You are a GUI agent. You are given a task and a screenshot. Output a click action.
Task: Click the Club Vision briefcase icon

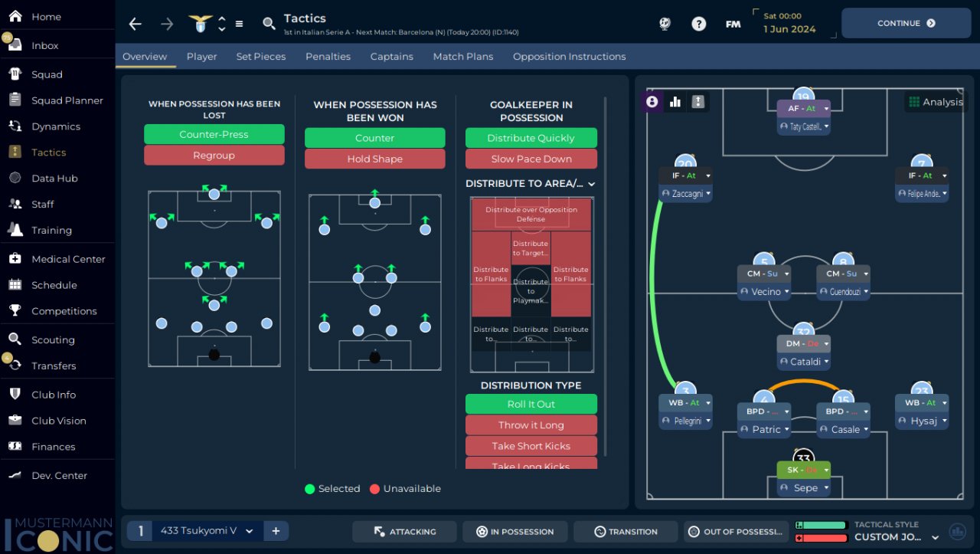15,421
